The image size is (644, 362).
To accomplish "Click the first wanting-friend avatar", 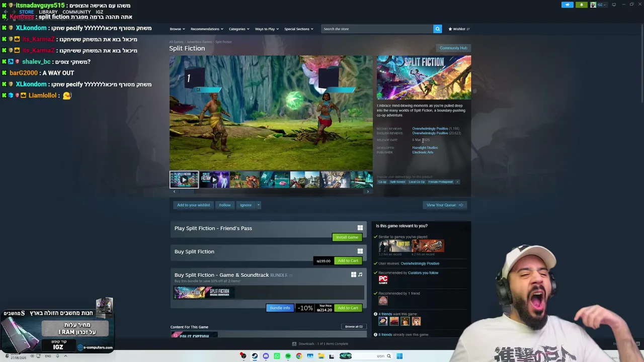I will coord(383,321).
